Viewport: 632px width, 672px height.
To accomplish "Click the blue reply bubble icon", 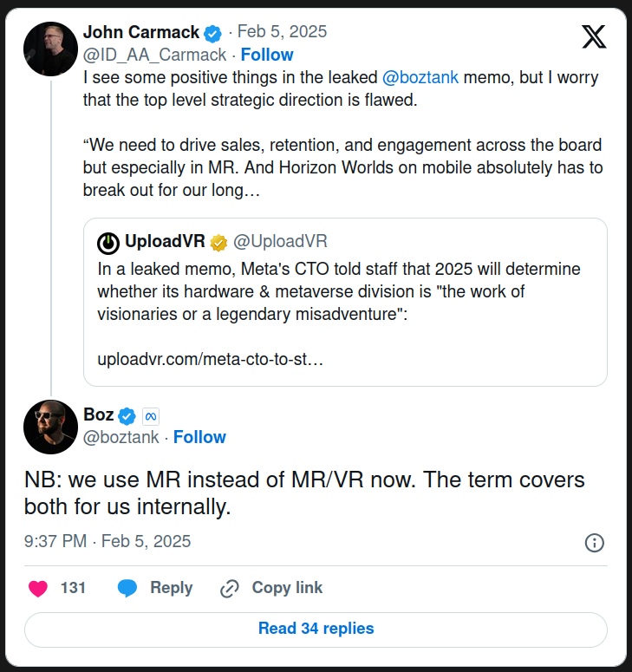I will click(127, 588).
